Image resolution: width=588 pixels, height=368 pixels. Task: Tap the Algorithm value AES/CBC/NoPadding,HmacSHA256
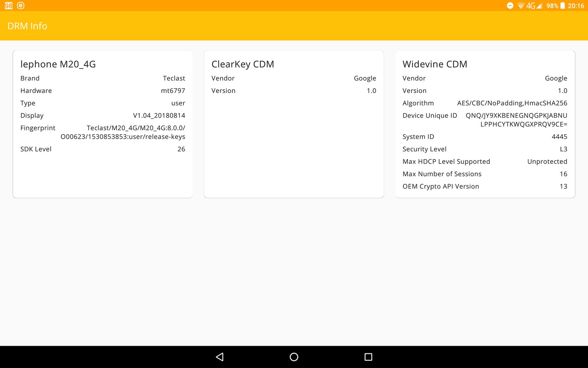[512, 103]
